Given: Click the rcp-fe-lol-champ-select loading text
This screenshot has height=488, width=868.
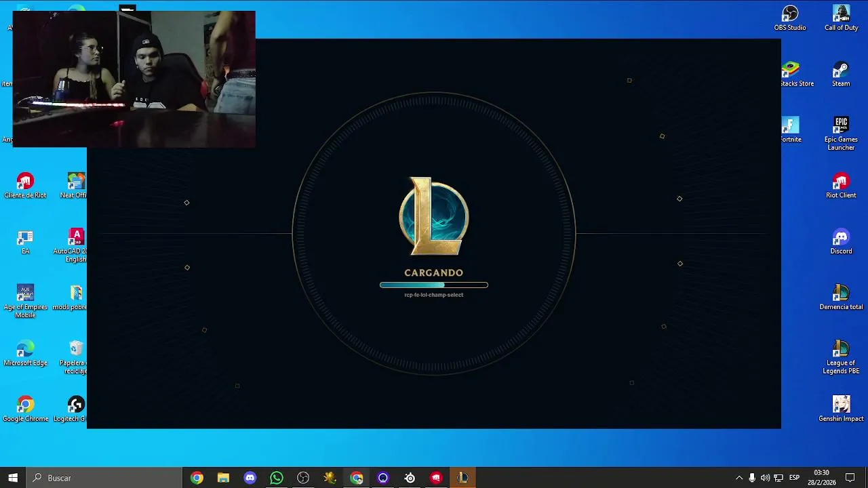Looking at the screenshot, I should click(434, 295).
